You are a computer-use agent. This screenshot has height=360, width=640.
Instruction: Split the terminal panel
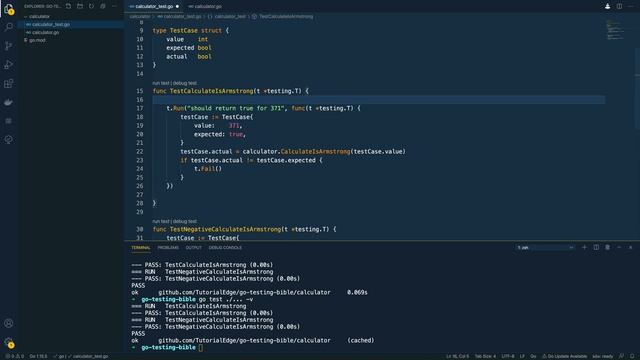596,247
